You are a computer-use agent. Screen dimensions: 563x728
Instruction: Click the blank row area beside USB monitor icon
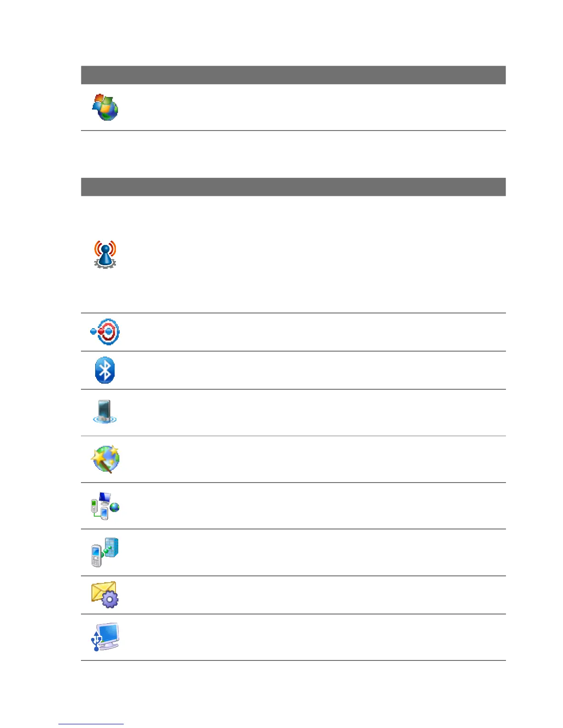(x=313, y=637)
